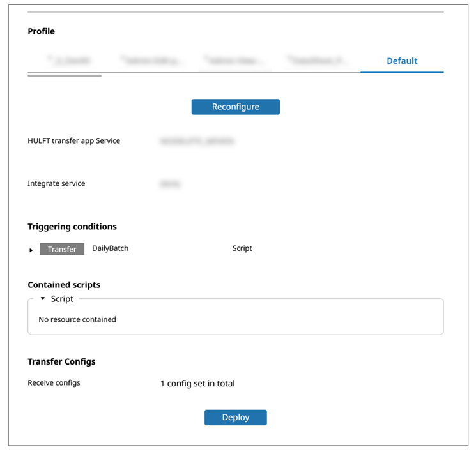
Task: Click the blurred Integrate service value
Action: (170, 184)
